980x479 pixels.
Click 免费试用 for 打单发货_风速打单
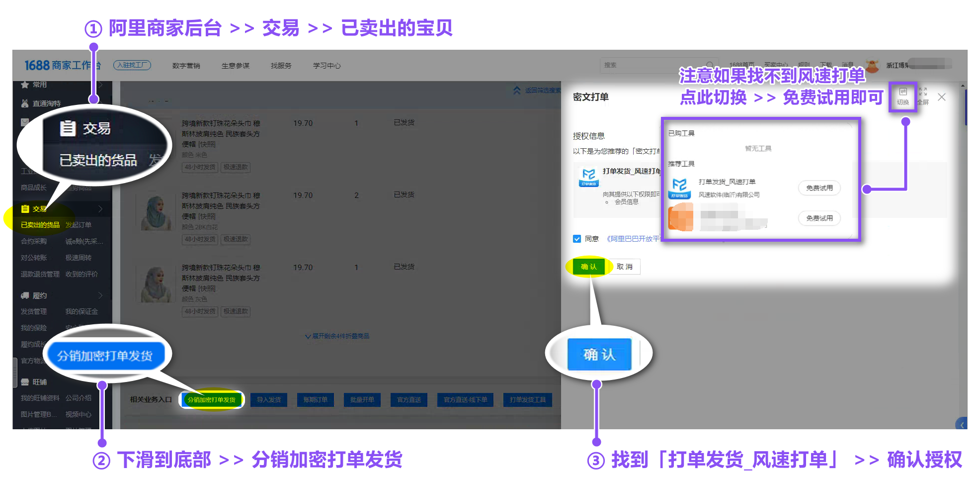(x=819, y=188)
